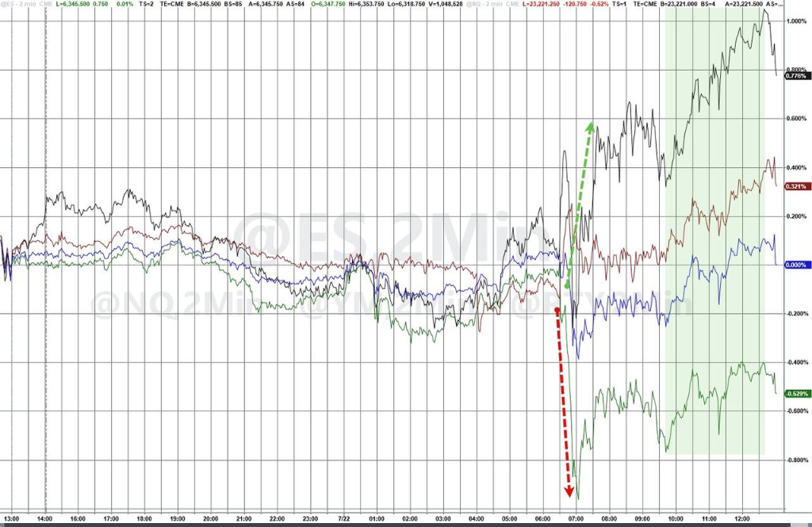
Task: Click the -0.800% label on percent axis
Action: click(x=795, y=460)
